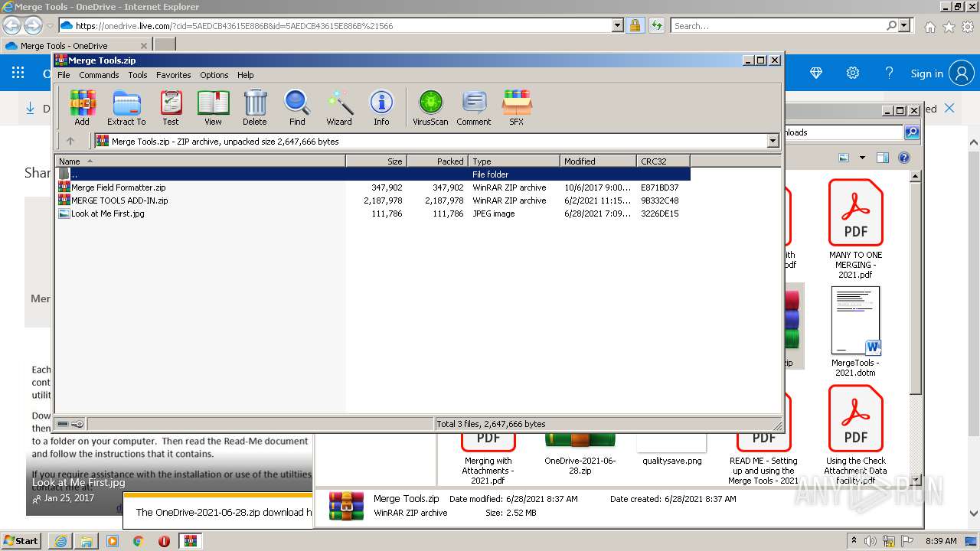Image resolution: width=980 pixels, height=551 pixels.
Task: Dismiss the OneDrive notification bar X
Action: 949,108
